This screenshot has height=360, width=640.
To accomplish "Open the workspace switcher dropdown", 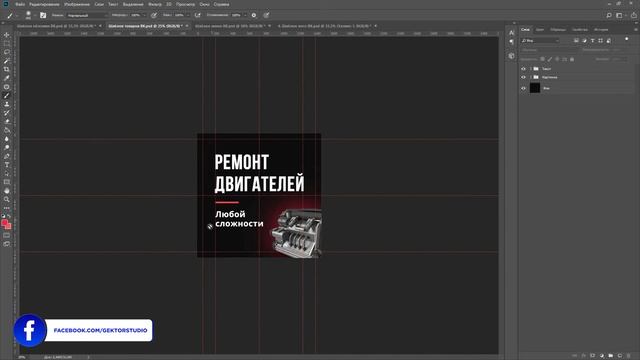I will click(620, 15).
